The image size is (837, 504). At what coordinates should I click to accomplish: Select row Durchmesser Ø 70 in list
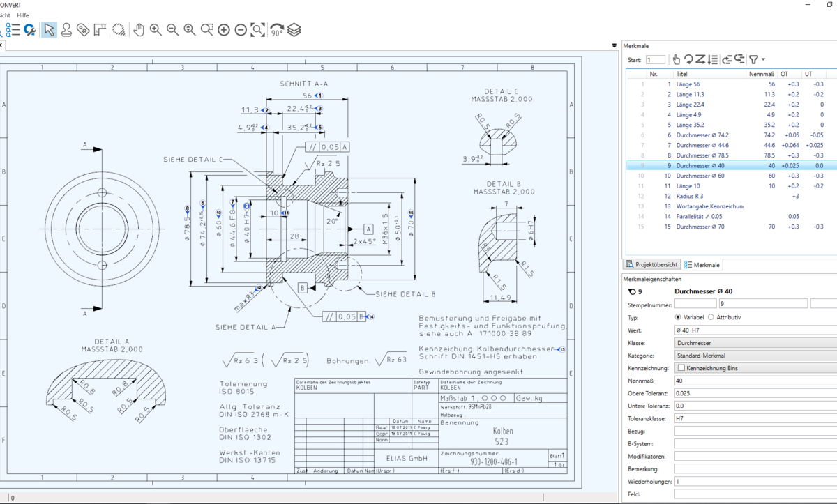coord(729,227)
